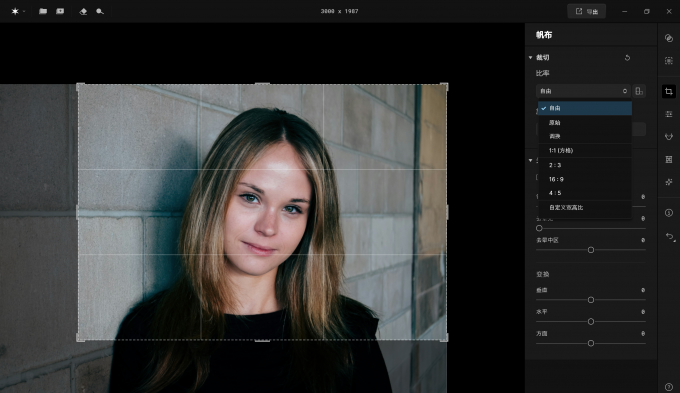Click the 帆布 panel title
680x393 pixels.
[x=544, y=35]
